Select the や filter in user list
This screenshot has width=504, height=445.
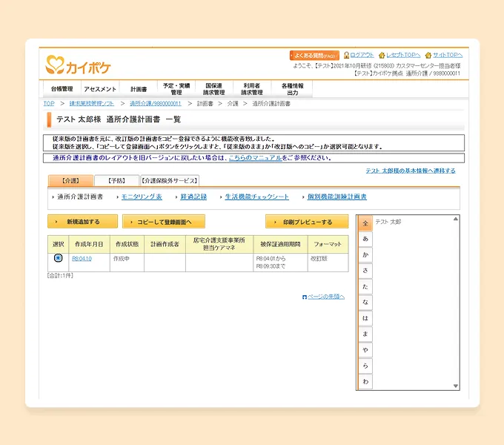[x=365, y=350]
